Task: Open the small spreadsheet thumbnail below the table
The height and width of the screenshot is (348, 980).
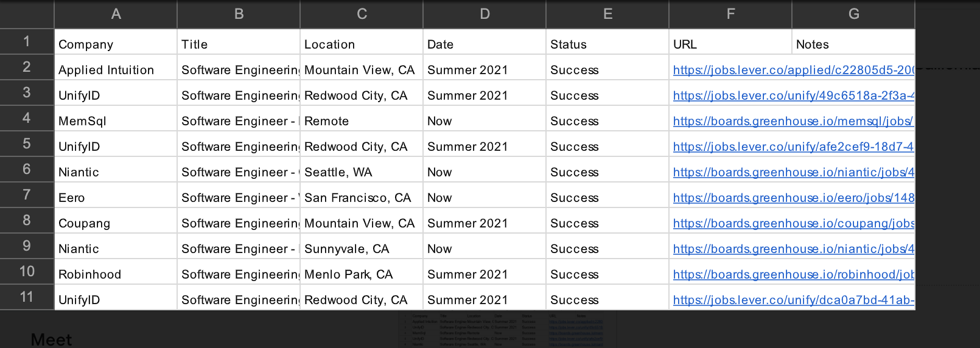Action: click(506, 330)
